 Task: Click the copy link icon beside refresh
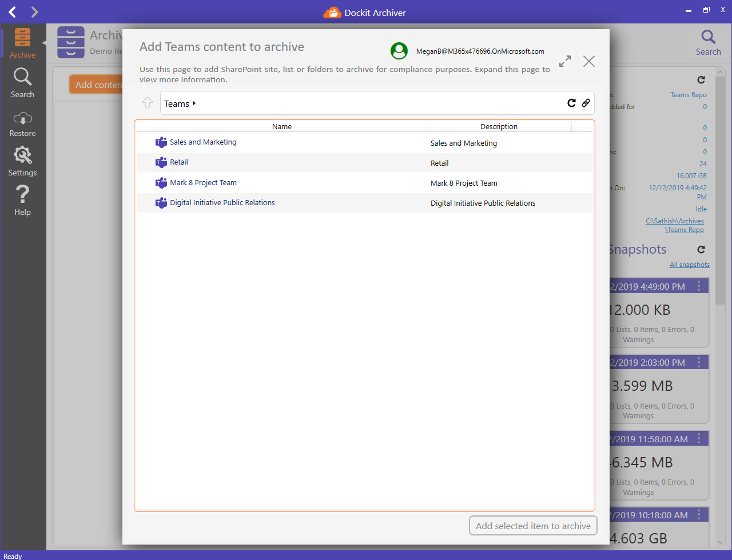pos(586,103)
